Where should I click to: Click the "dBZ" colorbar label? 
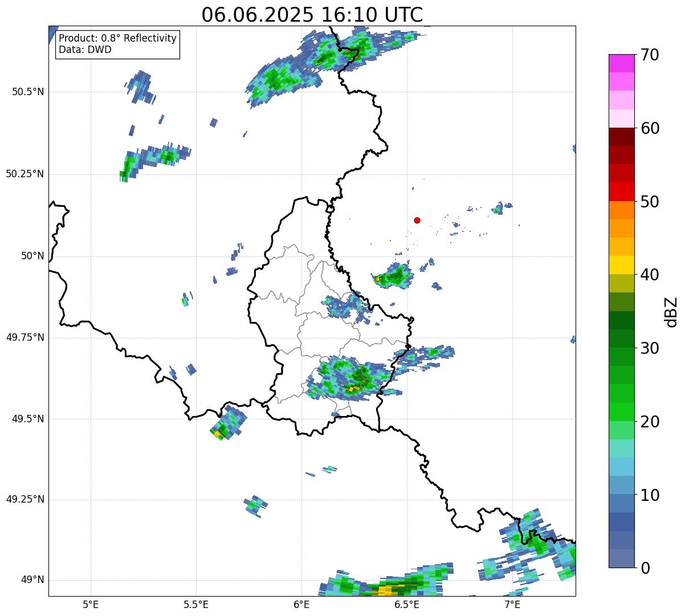coord(671,312)
